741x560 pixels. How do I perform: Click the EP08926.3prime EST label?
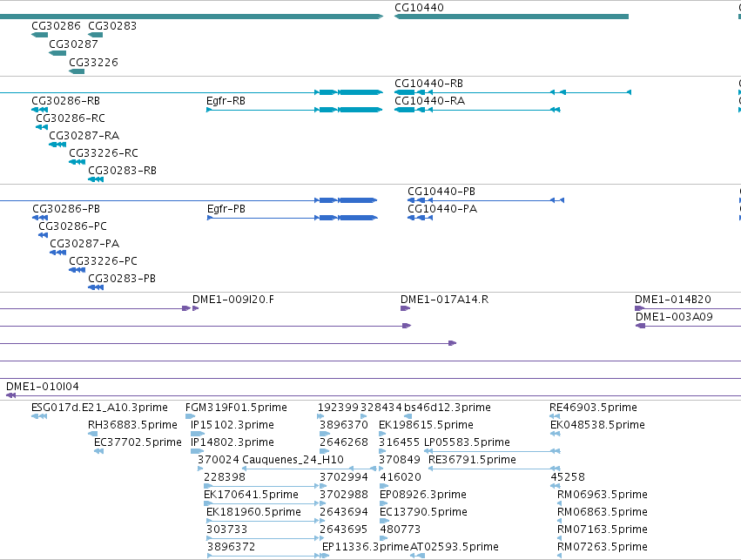423,496
